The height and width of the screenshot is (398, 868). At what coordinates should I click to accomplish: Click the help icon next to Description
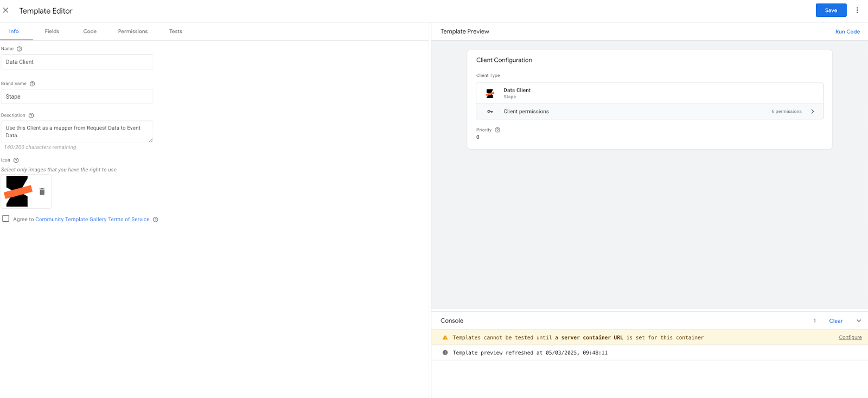(31, 115)
